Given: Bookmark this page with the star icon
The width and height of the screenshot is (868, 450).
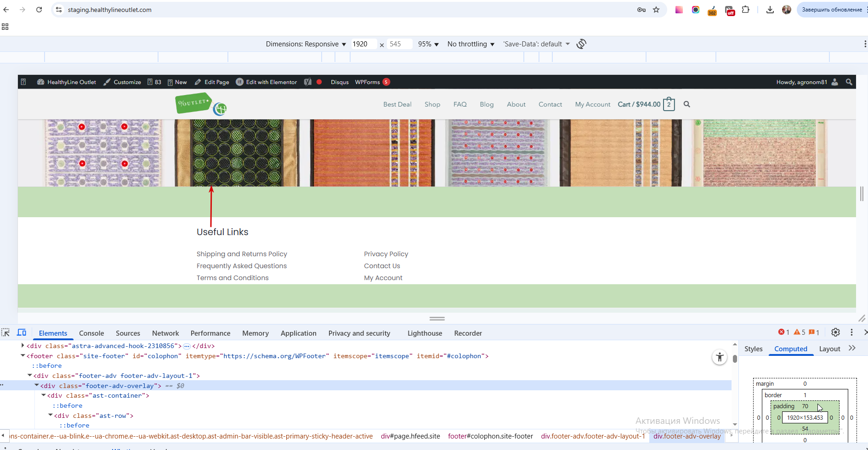Looking at the screenshot, I should [x=656, y=10].
